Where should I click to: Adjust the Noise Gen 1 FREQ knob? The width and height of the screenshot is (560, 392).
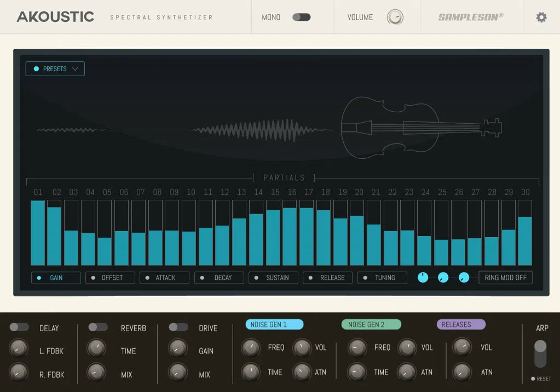click(251, 347)
